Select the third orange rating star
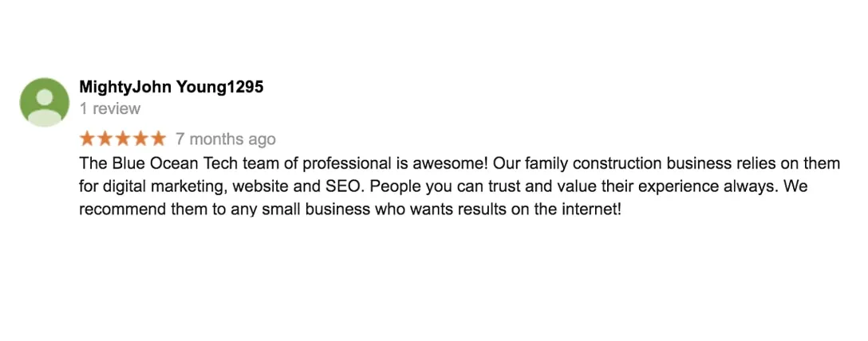The height and width of the screenshot is (341, 868). [x=123, y=139]
